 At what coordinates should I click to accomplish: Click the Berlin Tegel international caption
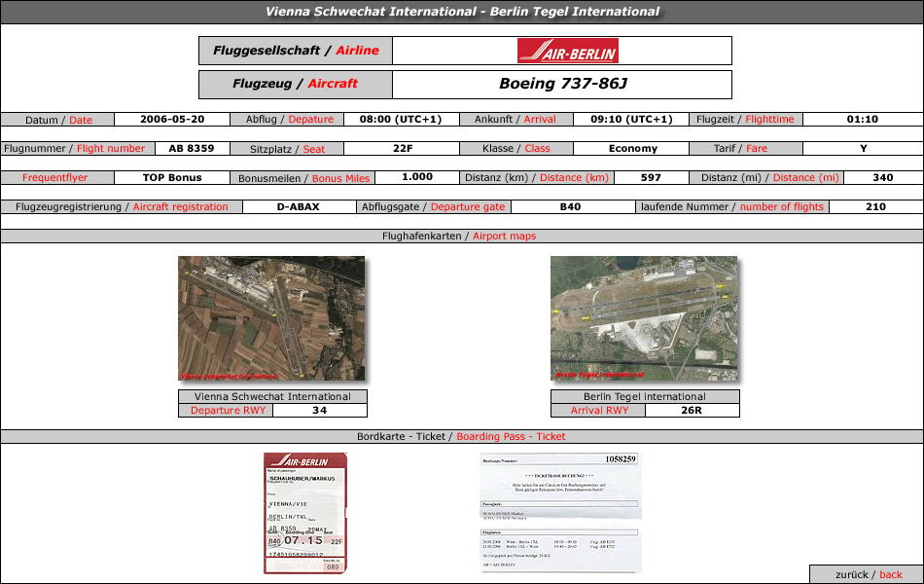pyautogui.click(x=645, y=396)
